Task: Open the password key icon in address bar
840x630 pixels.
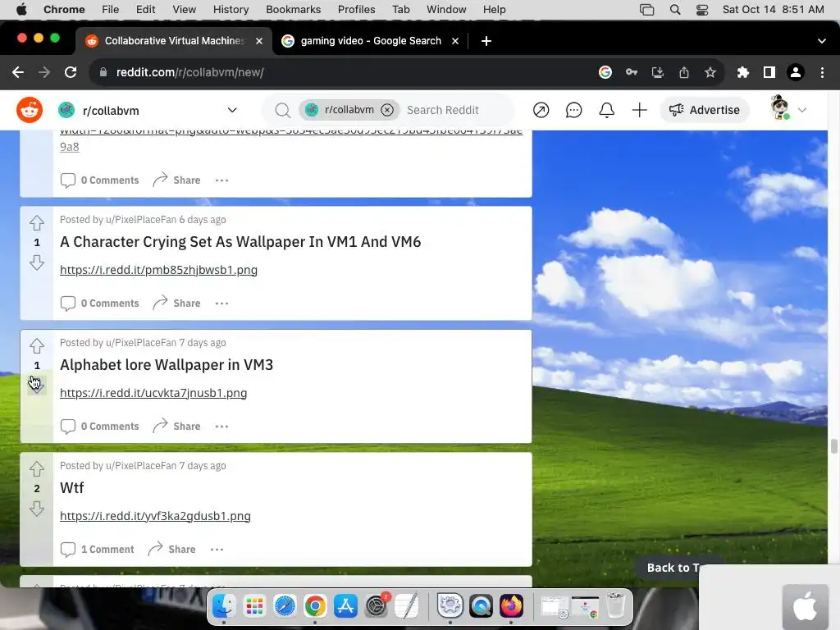Action: pyautogui.click(x=632, y=72)
